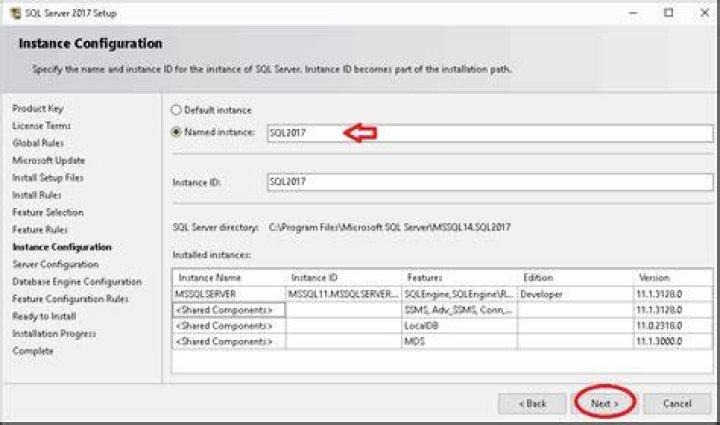720x425 pixels.
Task: Select the Default instance radio button
Action: (x=176, y=110)
